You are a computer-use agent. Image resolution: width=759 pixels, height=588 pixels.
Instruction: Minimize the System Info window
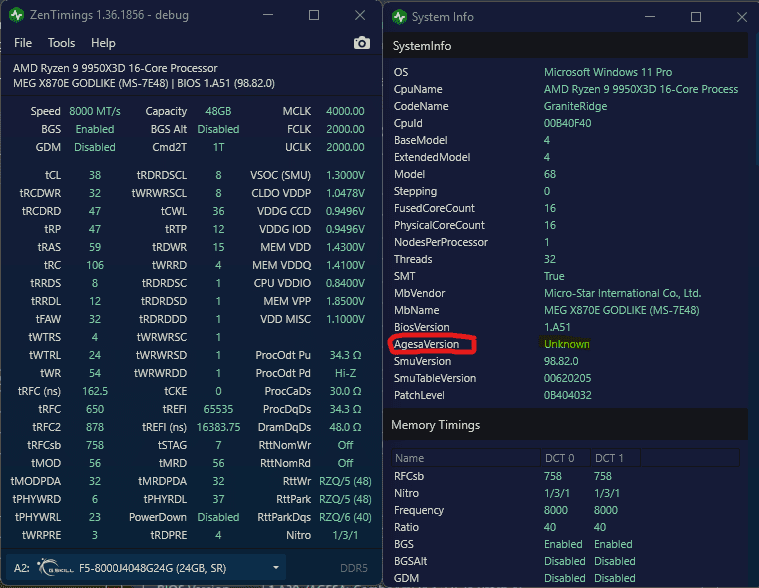(x=650, y=17)
